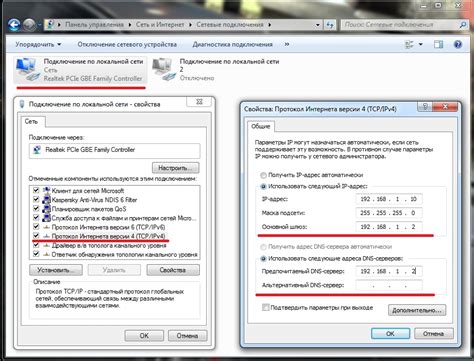The width and height of the screenshot is (474, 361).
Task: Click the search magnifier icon
Action: coord(463,25)
